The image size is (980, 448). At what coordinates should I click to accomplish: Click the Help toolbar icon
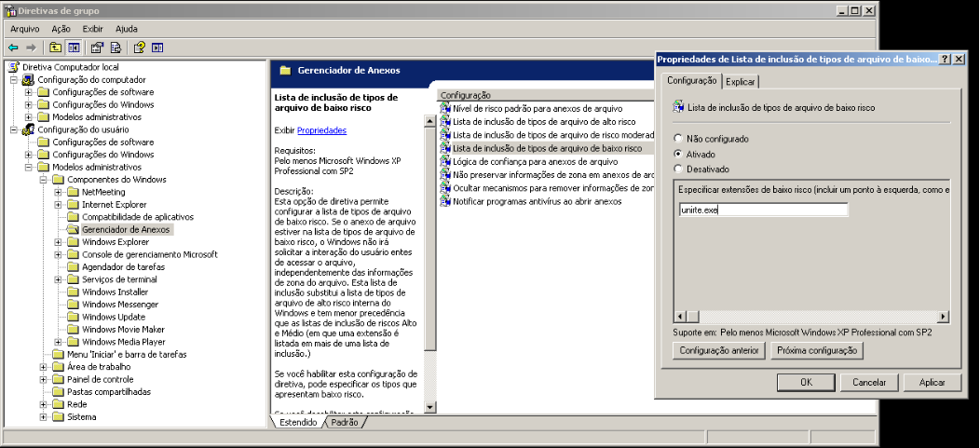[x=139, y=48]
